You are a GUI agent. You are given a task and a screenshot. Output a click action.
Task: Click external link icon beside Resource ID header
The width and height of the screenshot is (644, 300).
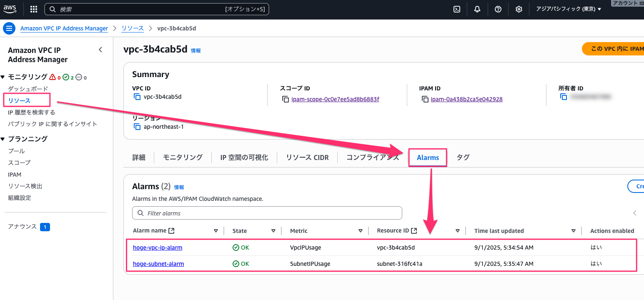click(x=414, y=230)
